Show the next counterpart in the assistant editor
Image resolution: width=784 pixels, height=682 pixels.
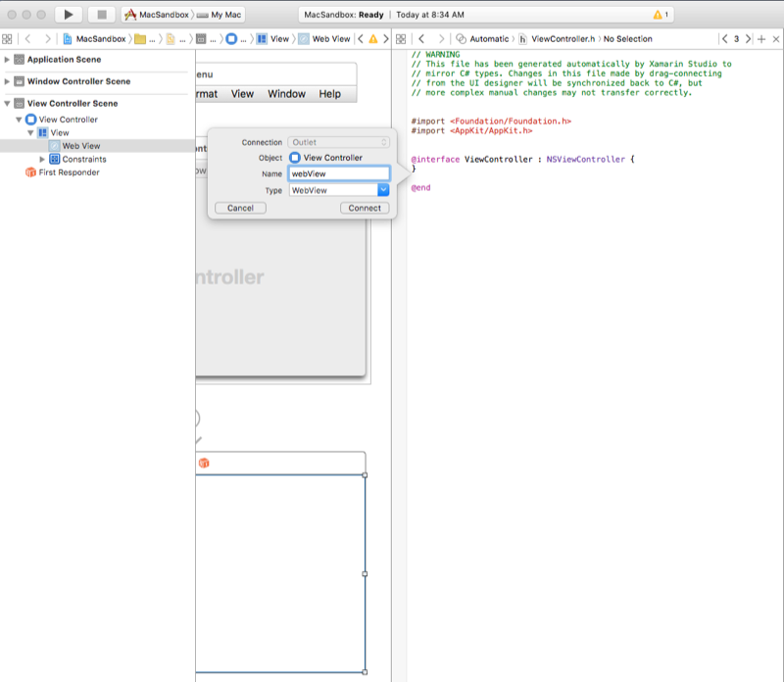coord(748,39)
